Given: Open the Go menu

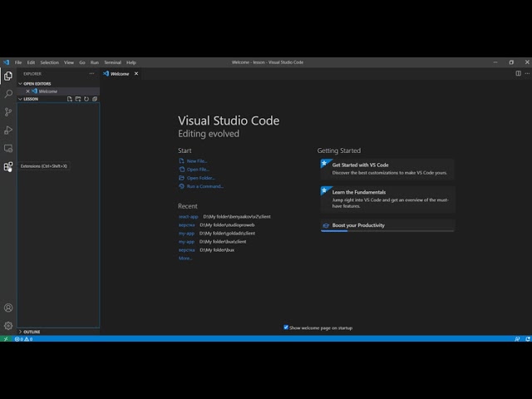Looking at the screenshot, I should click(82, 62).
